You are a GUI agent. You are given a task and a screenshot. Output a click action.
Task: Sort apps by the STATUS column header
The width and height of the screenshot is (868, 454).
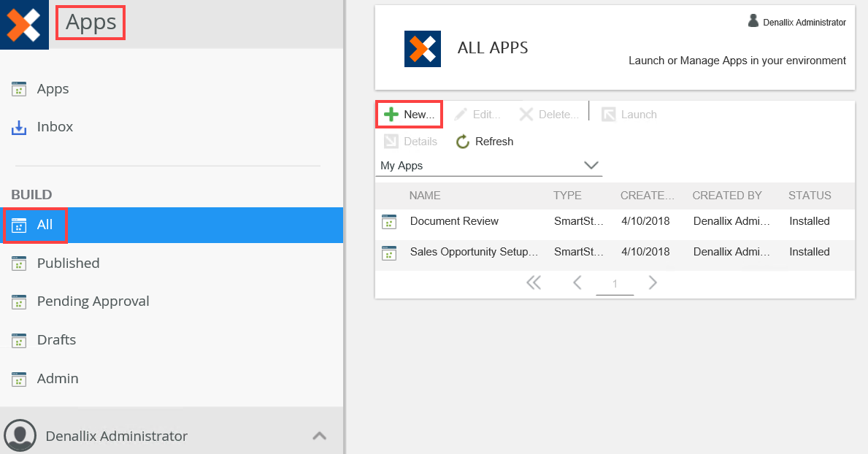pyautogui.click(x=810, y=196)
